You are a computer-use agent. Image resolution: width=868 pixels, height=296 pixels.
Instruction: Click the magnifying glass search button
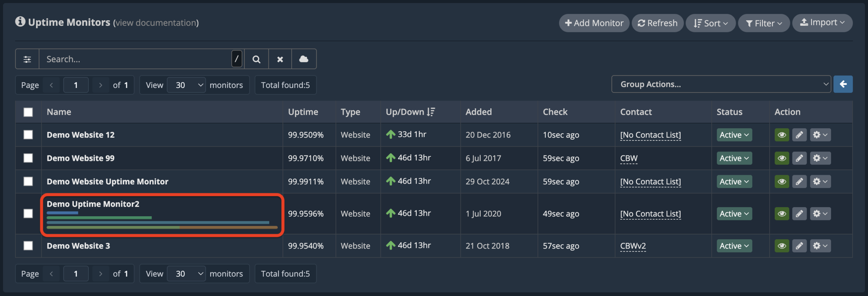pos(257,59)
